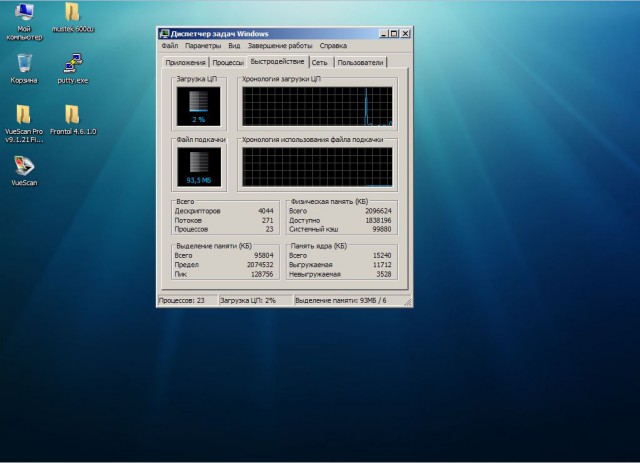Click the Task Manager title bar icon

[x=164, y=33]
